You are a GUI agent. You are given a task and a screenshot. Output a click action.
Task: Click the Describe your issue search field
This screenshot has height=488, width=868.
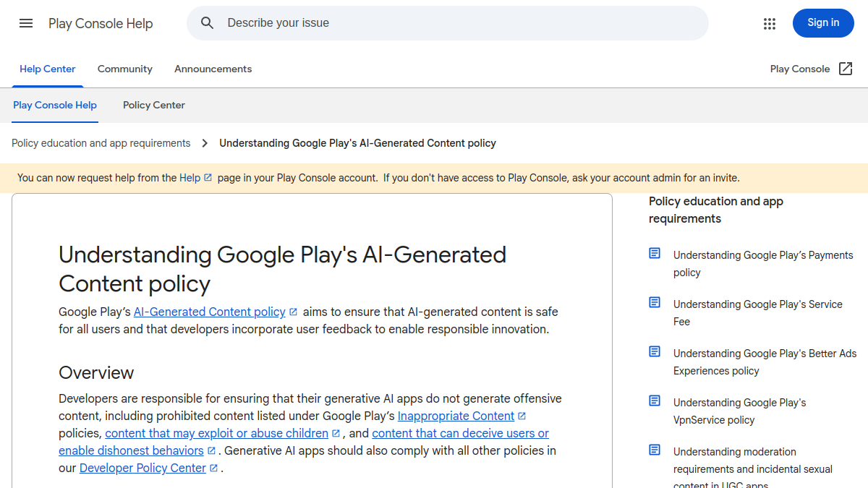tap(448, 23)
